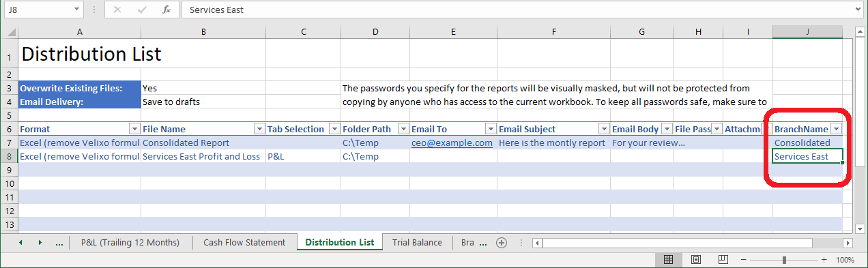This screenshot has height=268, width=868.
Task: Open the Folder Path filter dropdown
Action: point(403,129)
